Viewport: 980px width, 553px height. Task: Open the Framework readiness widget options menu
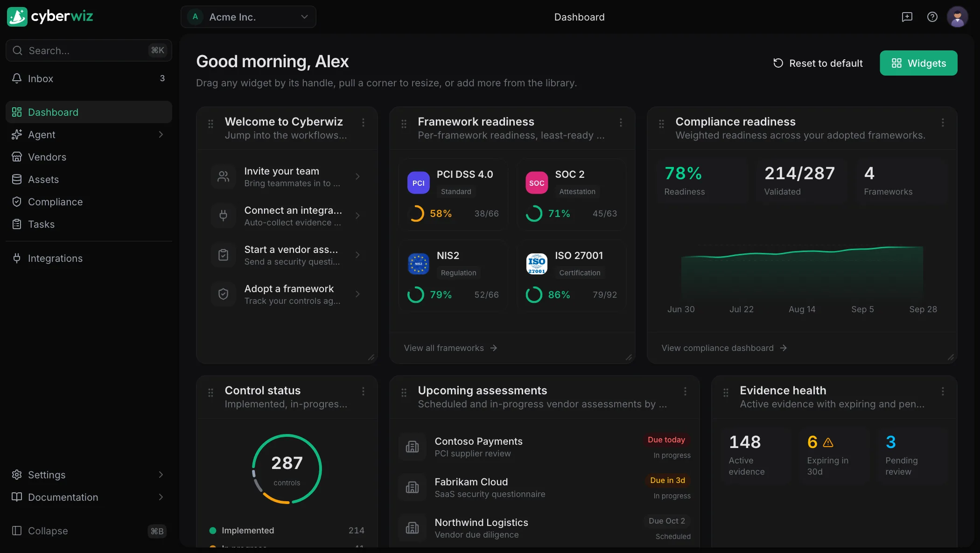(x=621, y=122)
